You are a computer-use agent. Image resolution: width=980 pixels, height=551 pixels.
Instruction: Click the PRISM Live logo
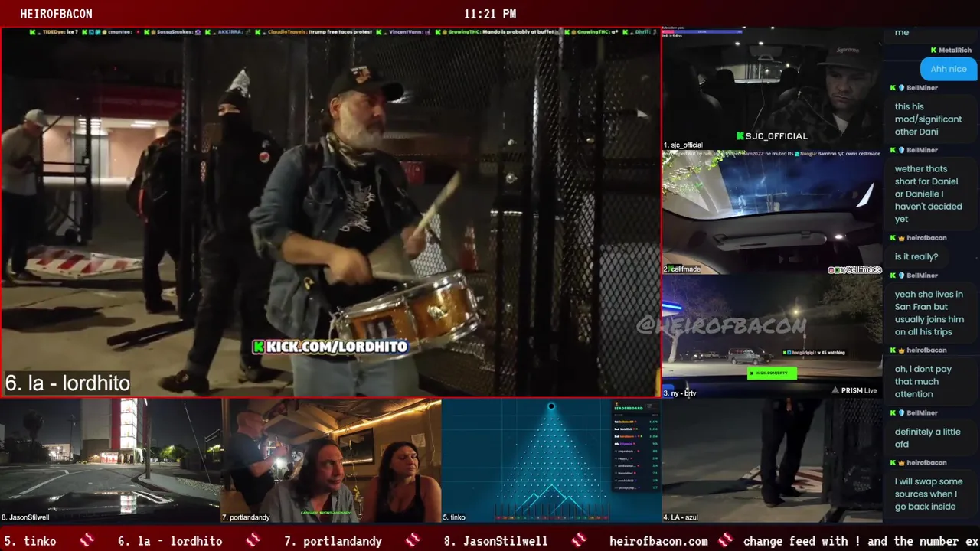point(835,390)
